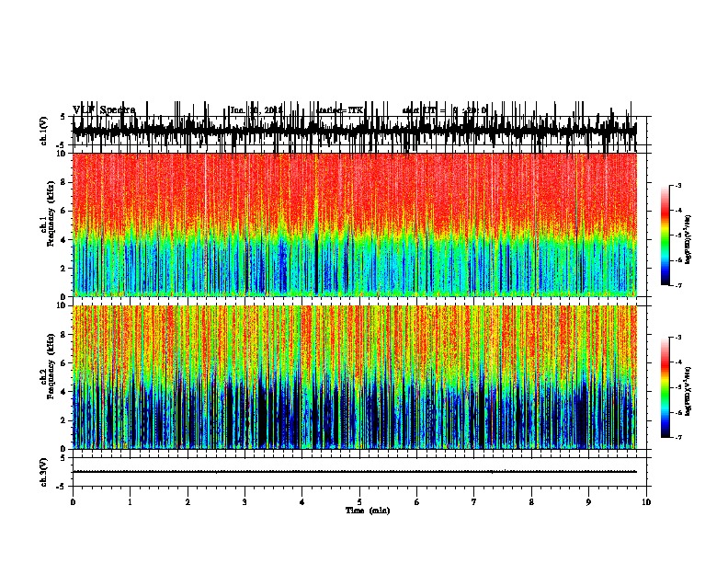728x563 pixels.
Task: Click the 'station=ITK' header text
Action: (x=340, y=110)
